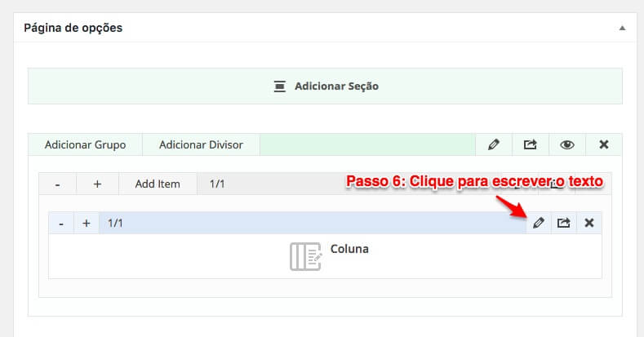Viewport: 644px width, 337px height.
Task: Increase group width with the plus button
Action: [x=97, y=184]
